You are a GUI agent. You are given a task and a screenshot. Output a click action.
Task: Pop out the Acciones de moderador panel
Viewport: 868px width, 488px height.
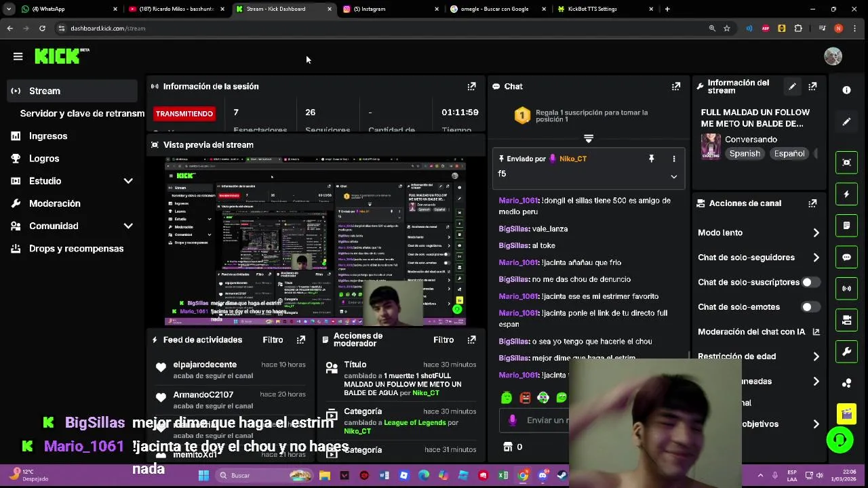tap(471, 340)
